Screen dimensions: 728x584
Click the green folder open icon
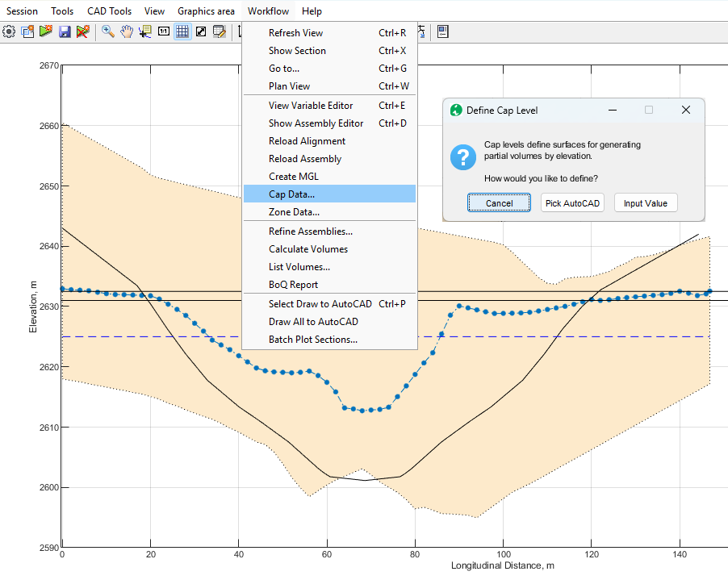46,32
